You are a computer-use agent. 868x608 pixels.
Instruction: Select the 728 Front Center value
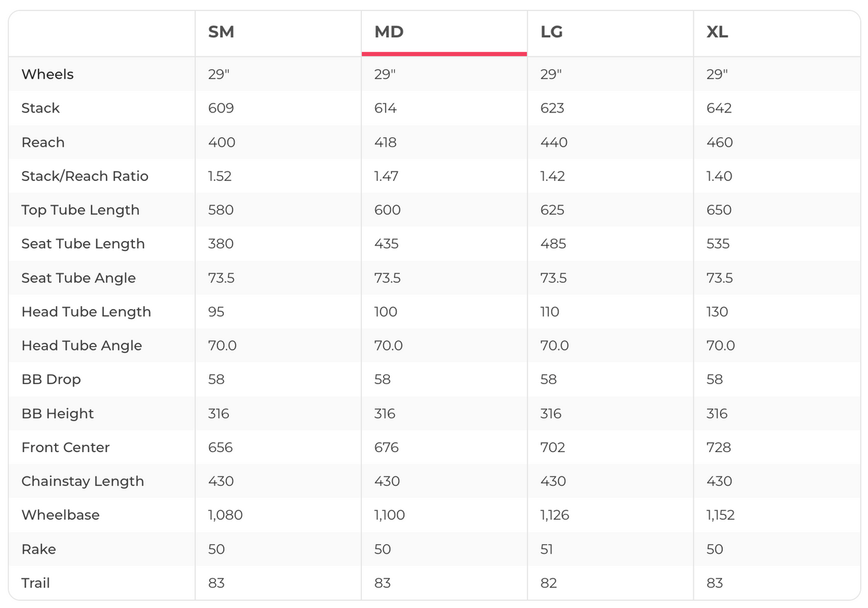[719, 447]
